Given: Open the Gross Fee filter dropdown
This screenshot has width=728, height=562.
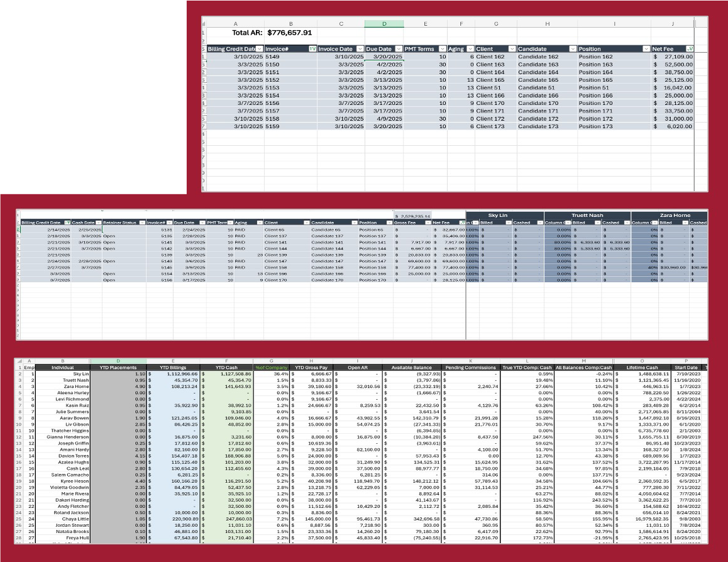Looking at the screenshot, I should point(427,223).
